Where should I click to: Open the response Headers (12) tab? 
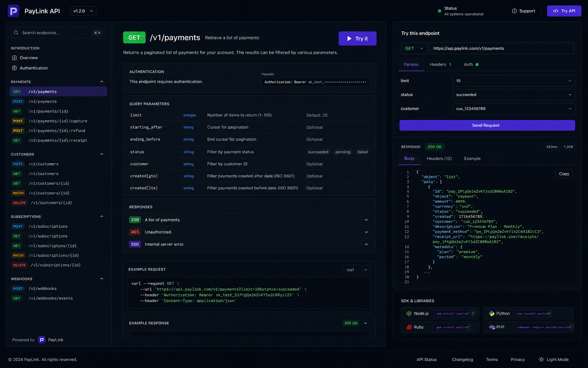pos(439,159)
